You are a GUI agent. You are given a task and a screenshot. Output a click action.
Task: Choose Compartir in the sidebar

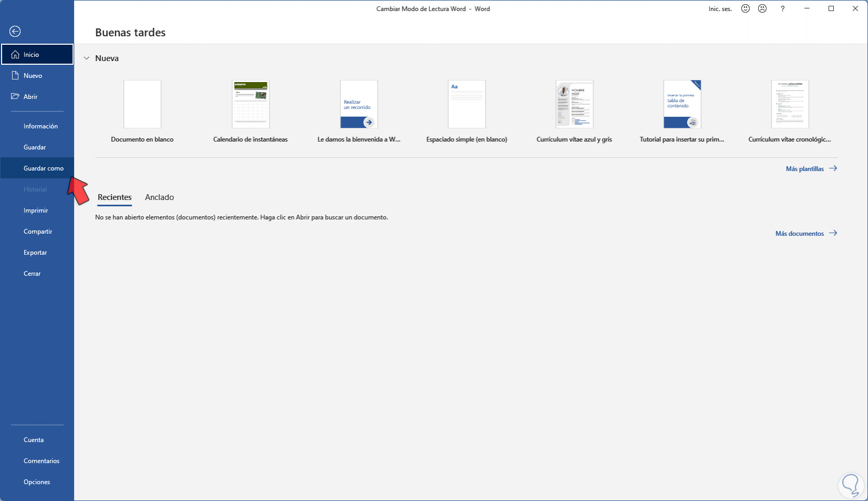pos(37,232)
